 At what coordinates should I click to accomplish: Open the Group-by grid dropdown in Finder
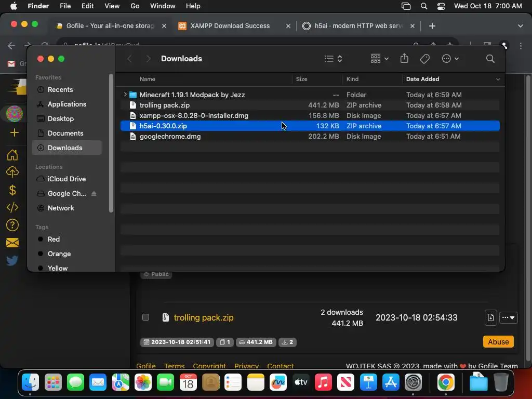pos(379,59)
